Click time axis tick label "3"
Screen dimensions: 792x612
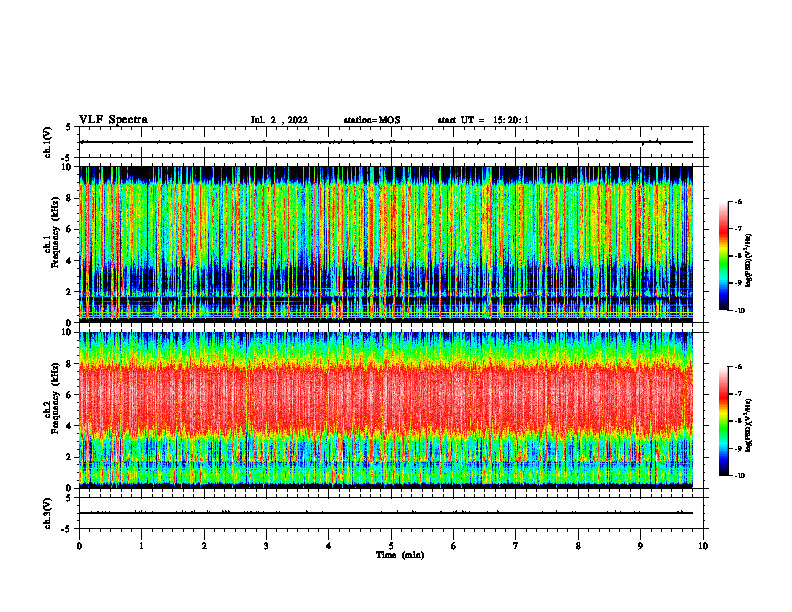(266, 546)
